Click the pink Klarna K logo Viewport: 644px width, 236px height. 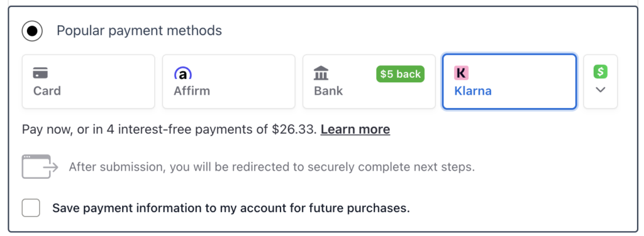tap(461, 73)
